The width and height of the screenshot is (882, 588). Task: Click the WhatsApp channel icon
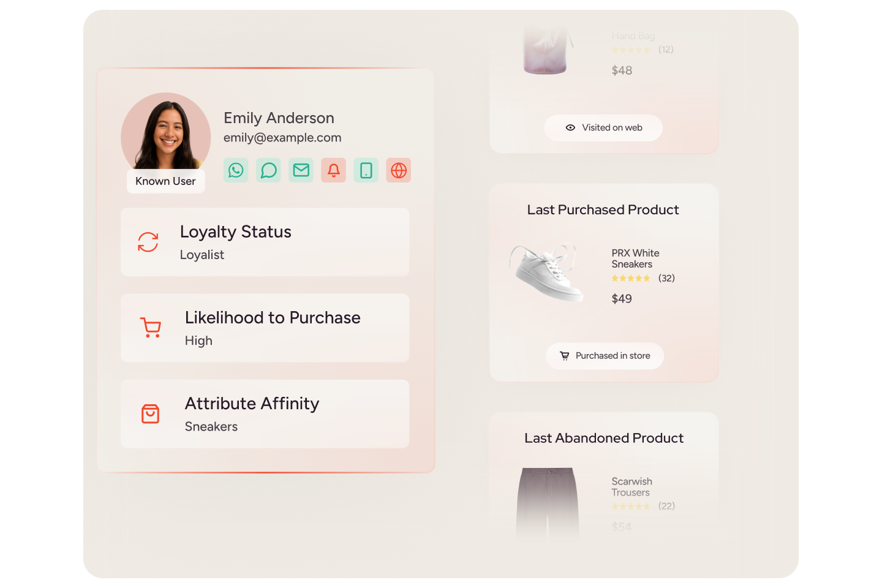(236, 170)
